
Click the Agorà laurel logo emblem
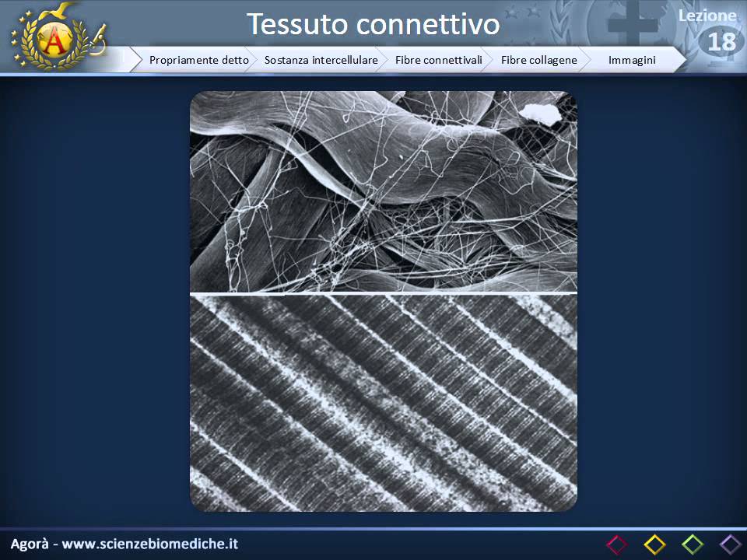pos(58,37)
